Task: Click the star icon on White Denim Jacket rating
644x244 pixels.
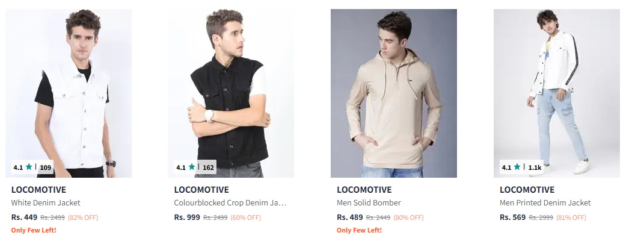Action: 29,167
